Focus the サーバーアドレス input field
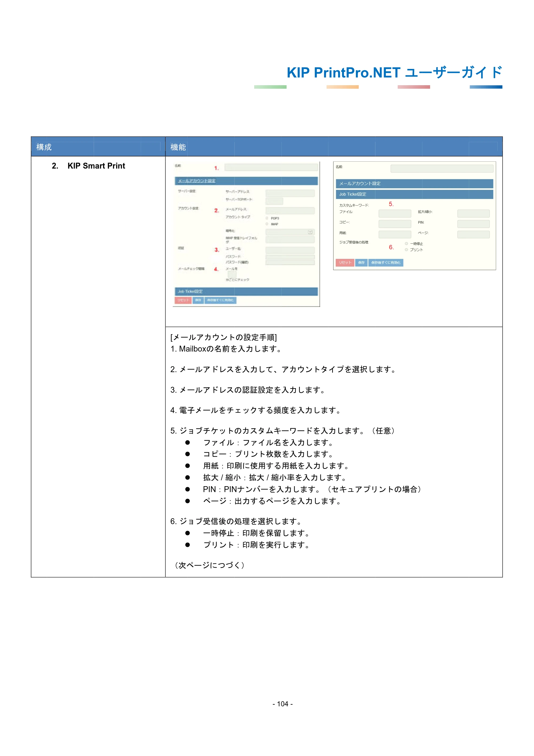Screen dimensions: 534x756 (290, 193)
